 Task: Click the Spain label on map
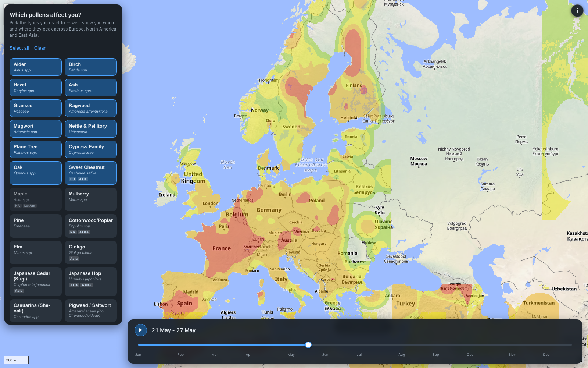(184, 304)
